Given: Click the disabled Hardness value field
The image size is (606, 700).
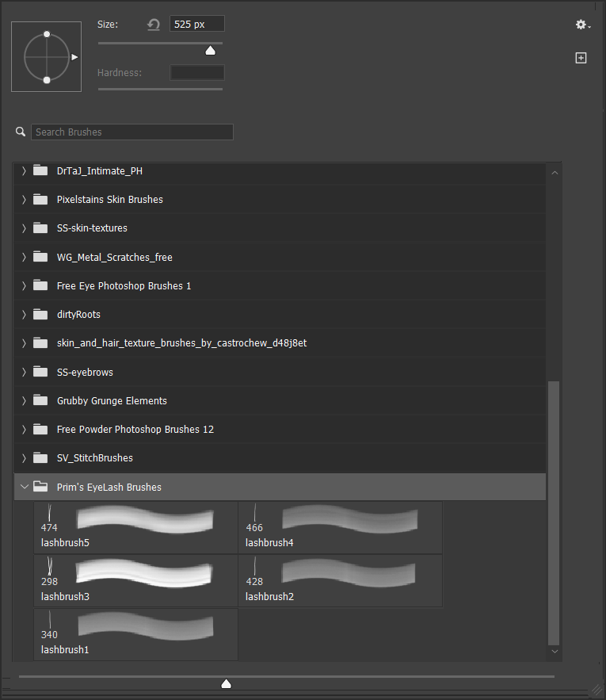Looking at the screenshot, I should pyautogui.click(x=196, y=72).
